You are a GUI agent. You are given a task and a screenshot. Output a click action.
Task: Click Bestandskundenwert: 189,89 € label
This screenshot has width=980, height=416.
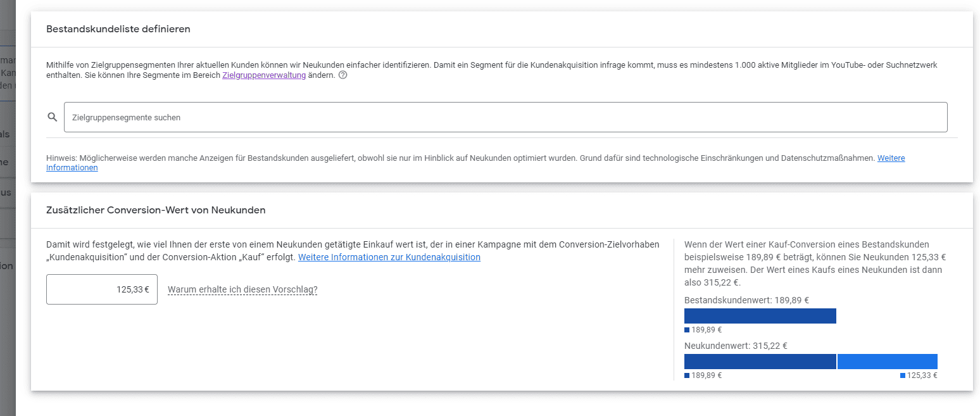point(747,301)
